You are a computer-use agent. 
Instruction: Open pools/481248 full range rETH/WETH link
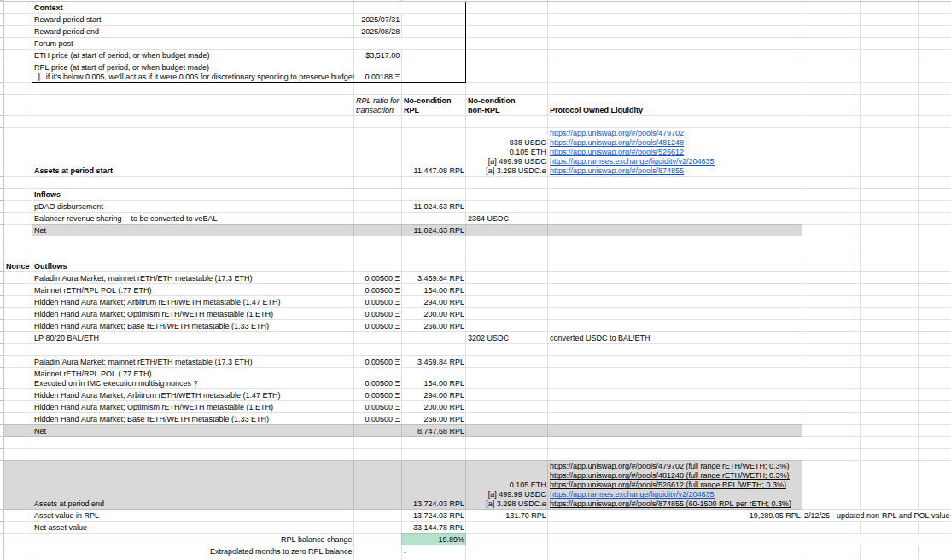pos(669,475)
